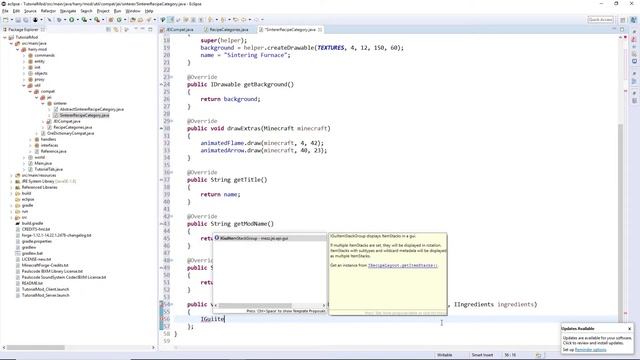Click the Quick Access search field

pyautogui.click(x=600, y=19)
